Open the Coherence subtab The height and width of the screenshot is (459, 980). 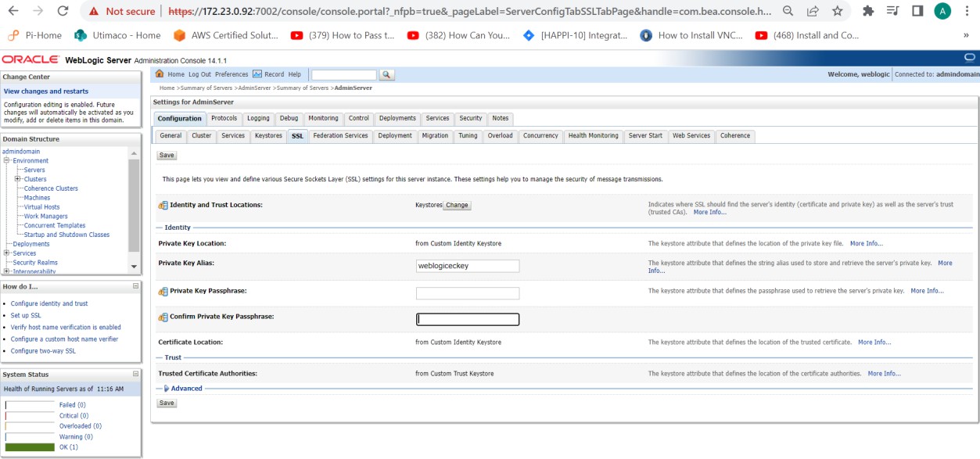click(x=735, y=135)
